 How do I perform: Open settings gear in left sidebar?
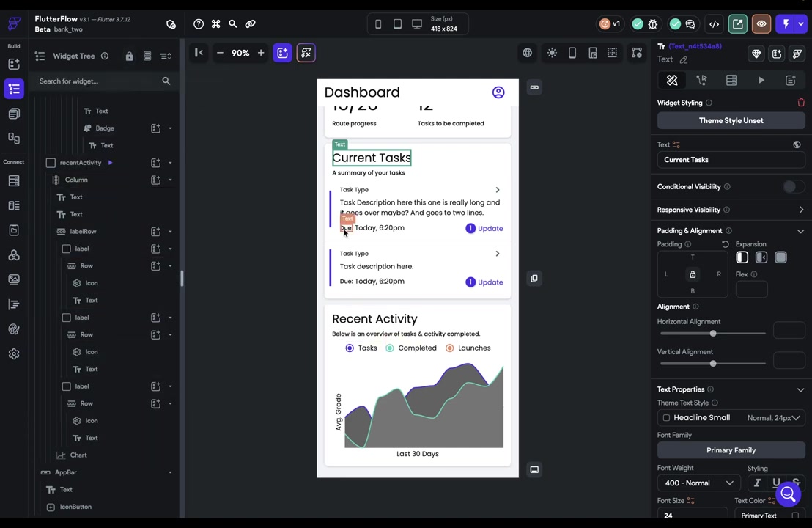coord(14,354)
